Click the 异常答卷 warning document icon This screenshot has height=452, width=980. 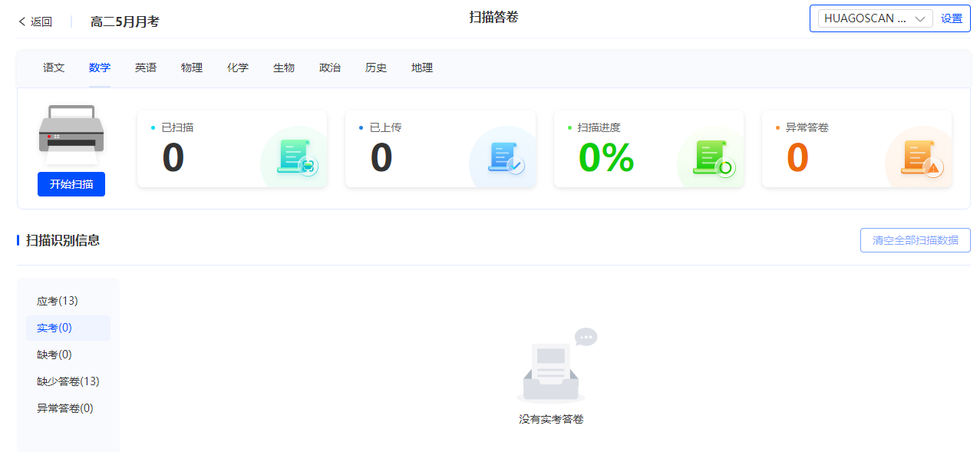click(922, 158)
